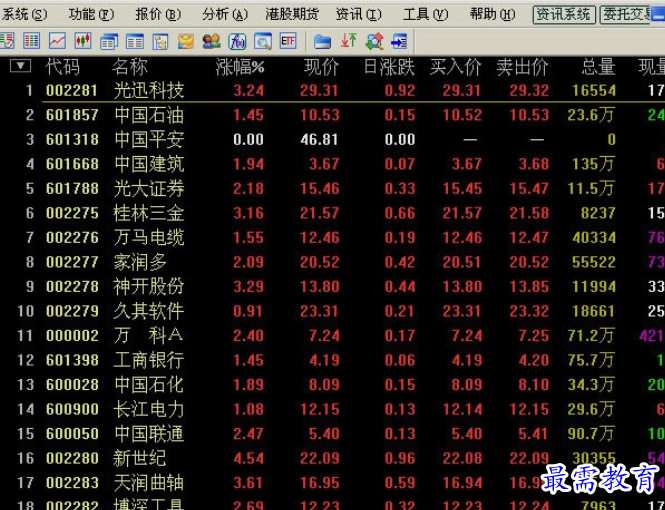
Task: Open the 系统(S) menu
Action: point(24,15)
